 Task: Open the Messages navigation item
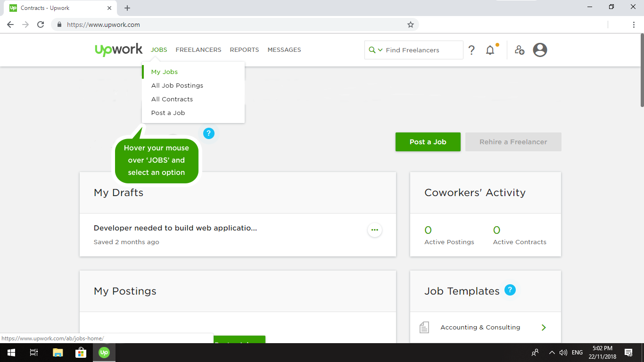pos(284,50)
